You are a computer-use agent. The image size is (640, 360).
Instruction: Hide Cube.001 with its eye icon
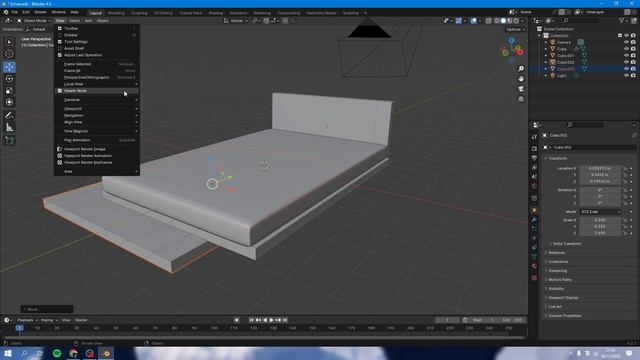pos(626,56)
